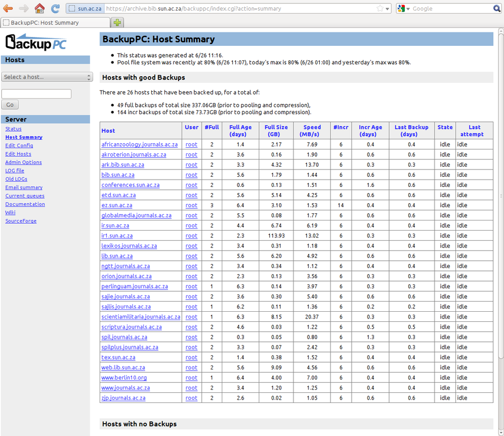Select the BackupPC: Host Summary tab

tap(55, 22)
